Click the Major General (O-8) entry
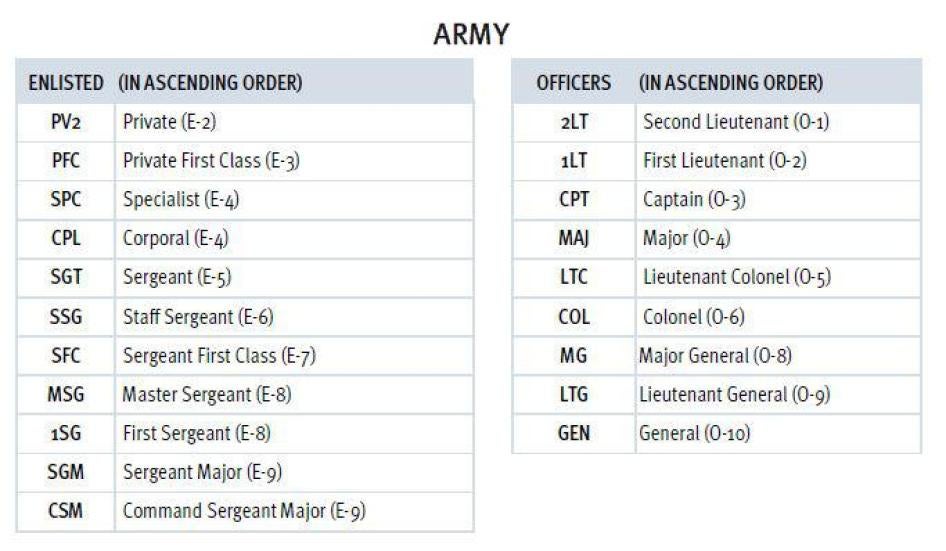This screenshot has height=551, width=946. [x=715, y=355]
